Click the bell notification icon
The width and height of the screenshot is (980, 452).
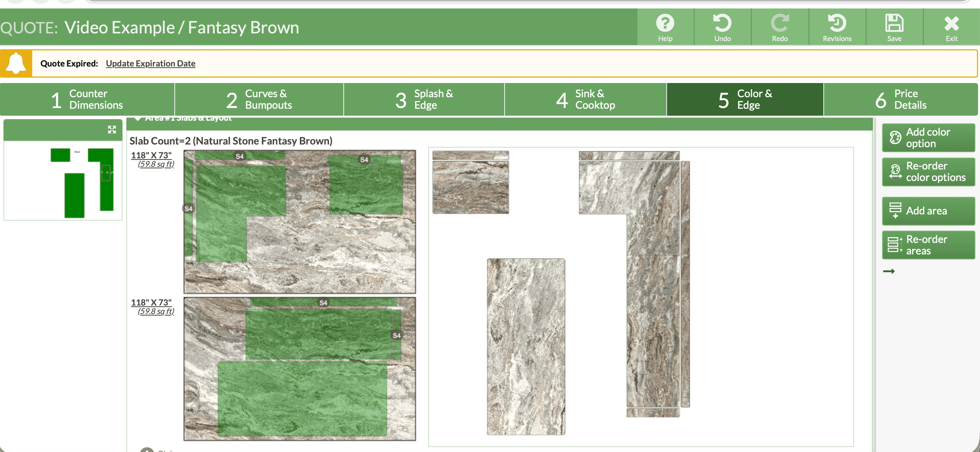[x=16, y=63]
